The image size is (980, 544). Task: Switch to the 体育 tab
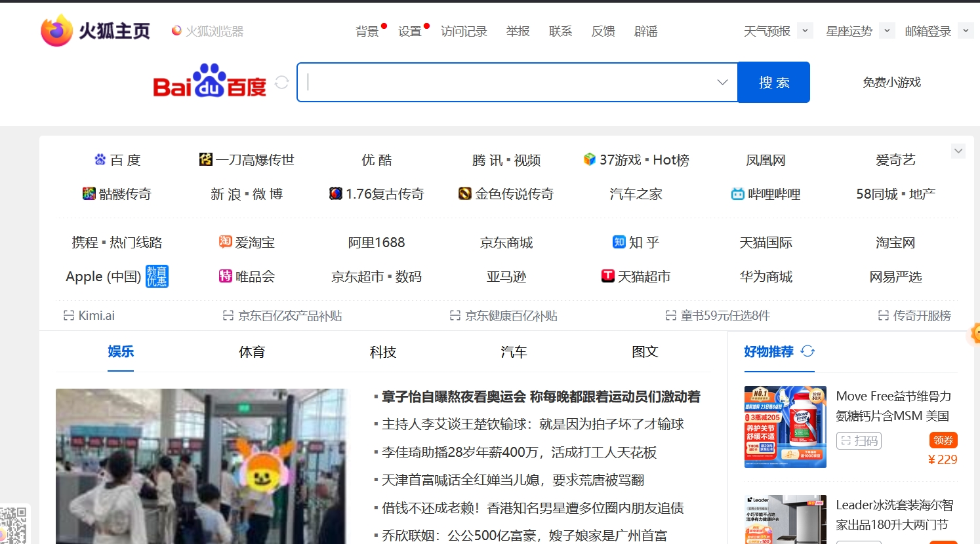(x=252, y=352)
